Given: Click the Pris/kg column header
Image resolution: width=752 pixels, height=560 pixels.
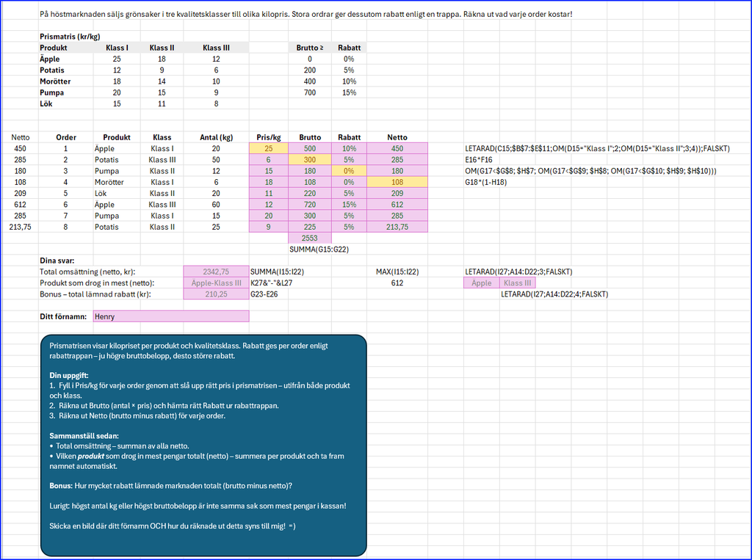Looking at the screenshot, I should coord(269,137).
